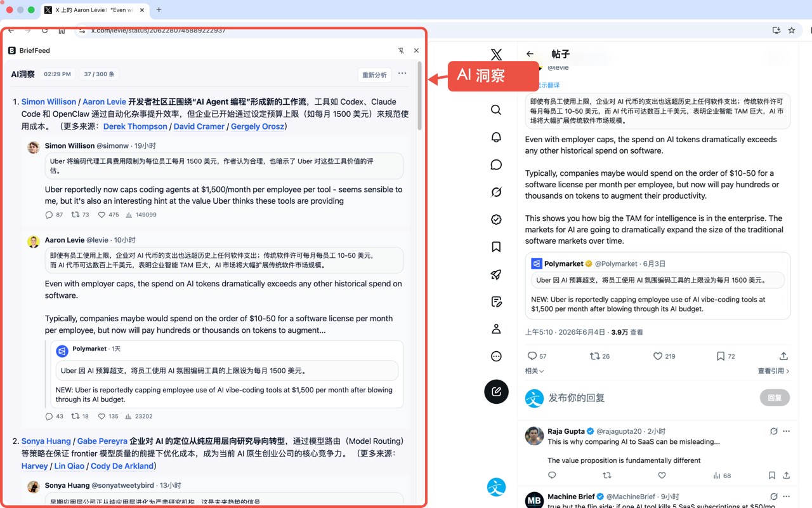
Task: Click Simon Willison's avatar in BriefFeed
Action: [34, 147]
